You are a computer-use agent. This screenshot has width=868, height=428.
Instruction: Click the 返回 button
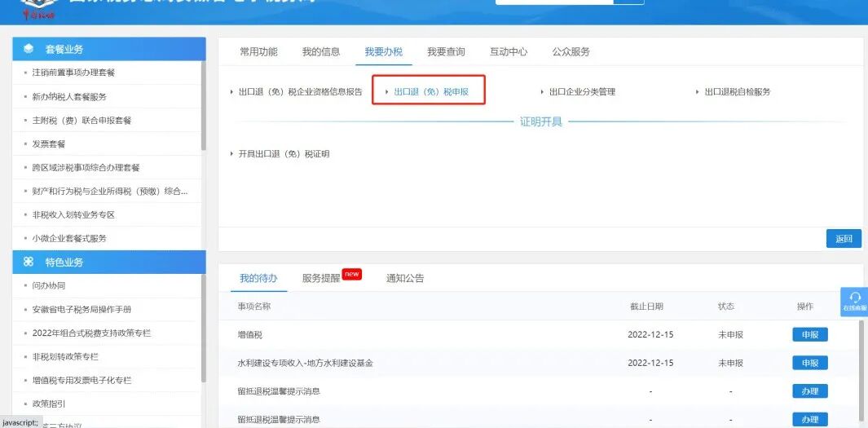(844, 239)
